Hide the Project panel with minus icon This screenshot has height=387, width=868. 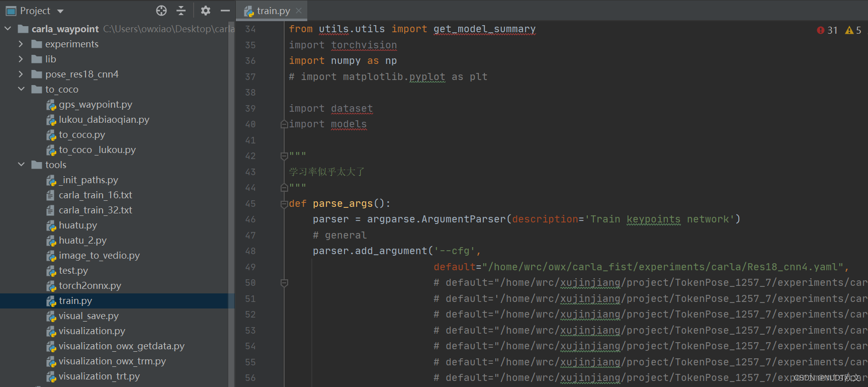tap(225, 11)
